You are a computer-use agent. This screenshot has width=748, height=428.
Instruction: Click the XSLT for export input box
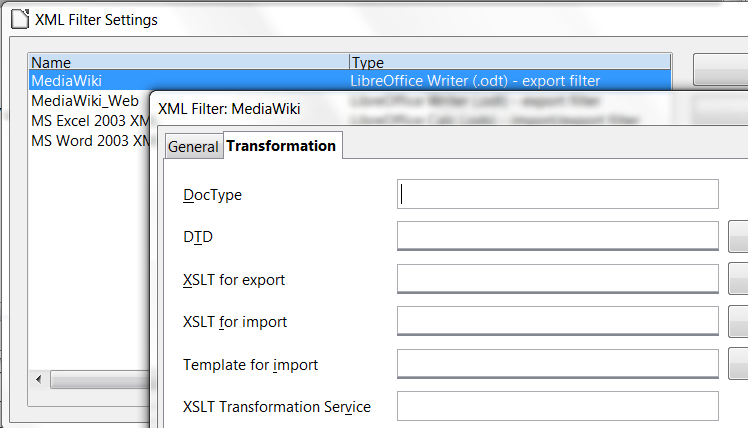557,279
